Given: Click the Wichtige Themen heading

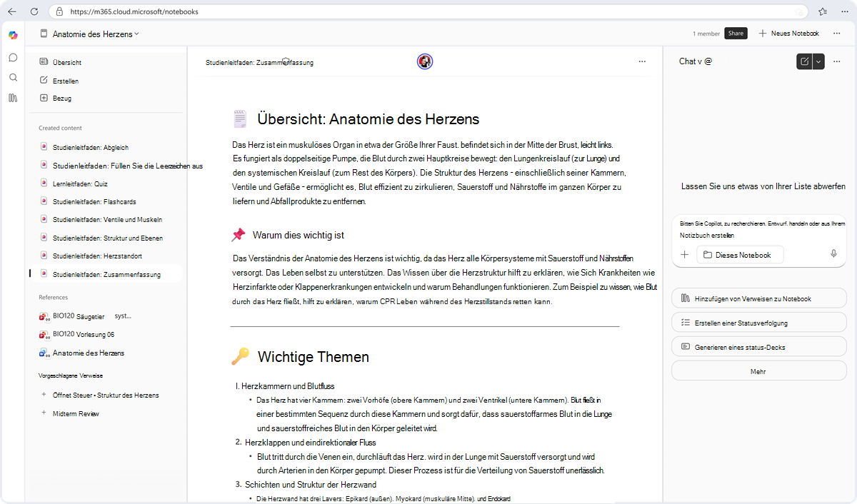Looking at the screenshot, I should [314, 357].
